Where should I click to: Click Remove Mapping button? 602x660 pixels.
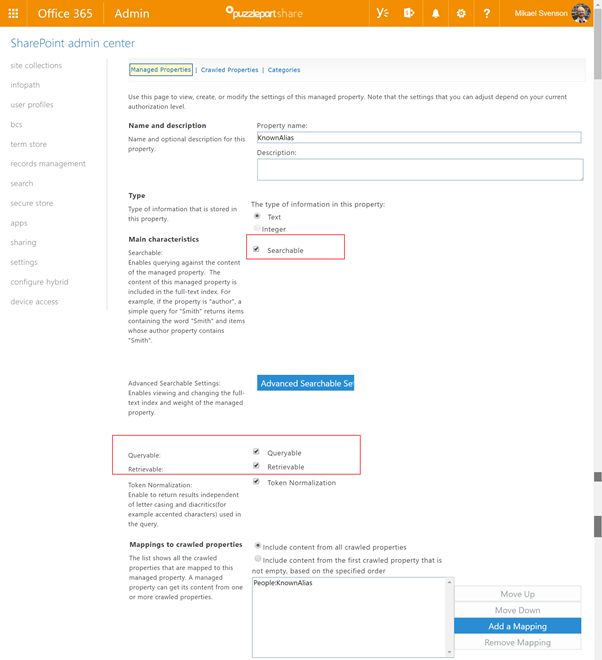(x=517, y=642)
